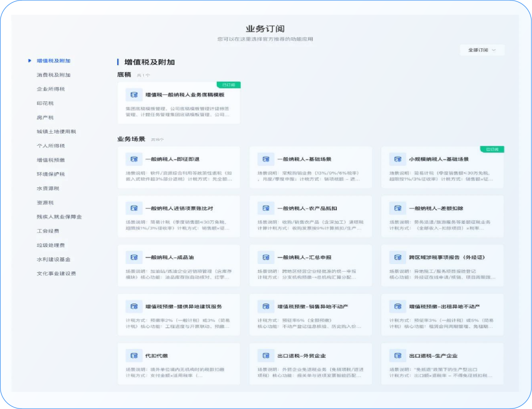The height and width of the screenshot is (409, 532).
Task: Open 小规模纳税人-基础场景 scenario title
Action: [x=439, y=159]
